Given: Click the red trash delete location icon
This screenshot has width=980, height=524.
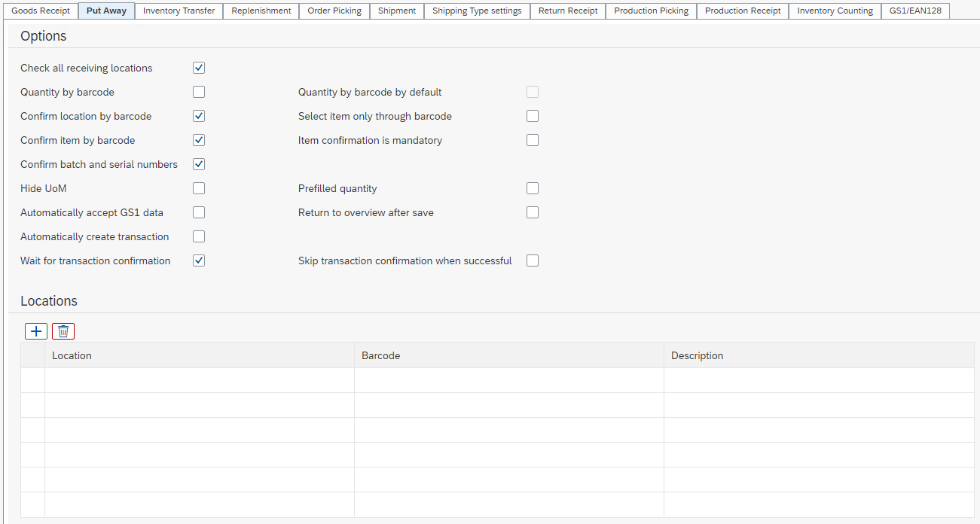Looking at the screenshot, I should 63,331.
